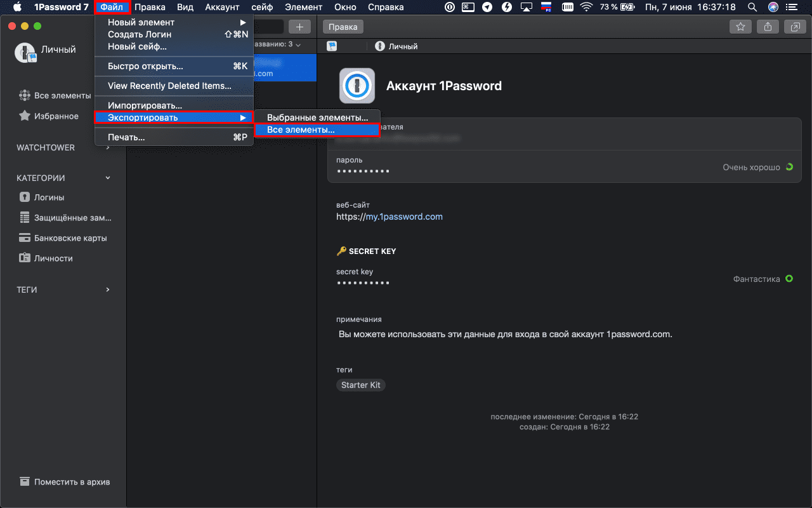Open Spotlight search in menu bar
This screenshot has height=508, width=812.
(x=752, y=8)
